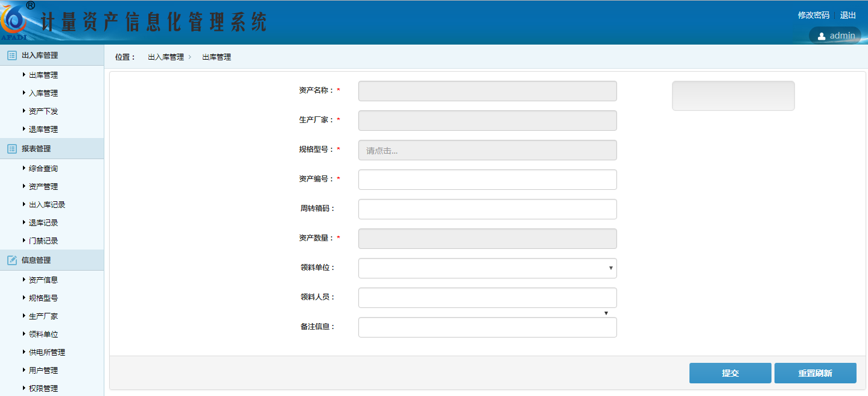Click the 报表管理 section list icon
This screenshot has width=868, height=396.
point(11,149)
